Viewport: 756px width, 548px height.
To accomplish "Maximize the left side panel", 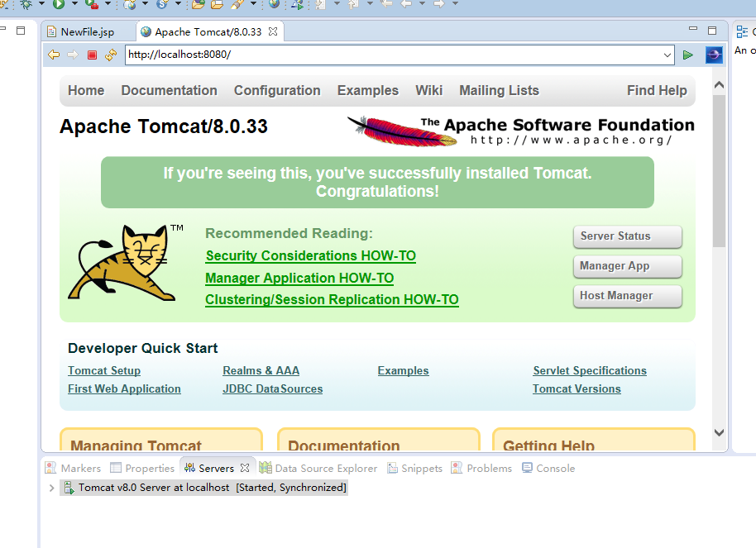I will coord(21,31).
